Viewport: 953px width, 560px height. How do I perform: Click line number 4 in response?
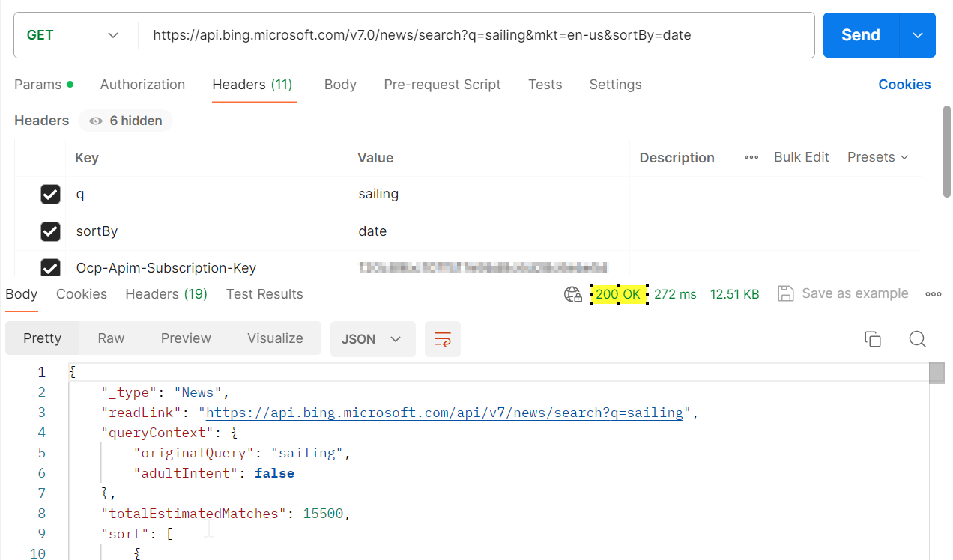(x=41, y=433)
